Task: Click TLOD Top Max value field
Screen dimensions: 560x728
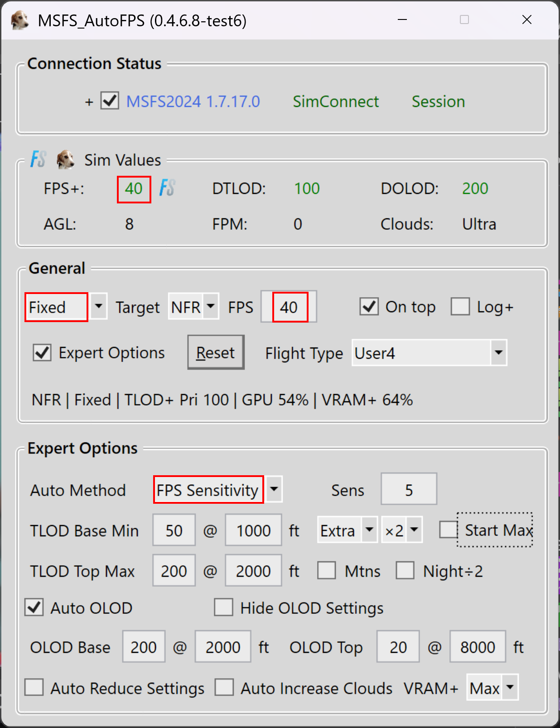Action: click(174, 570)
